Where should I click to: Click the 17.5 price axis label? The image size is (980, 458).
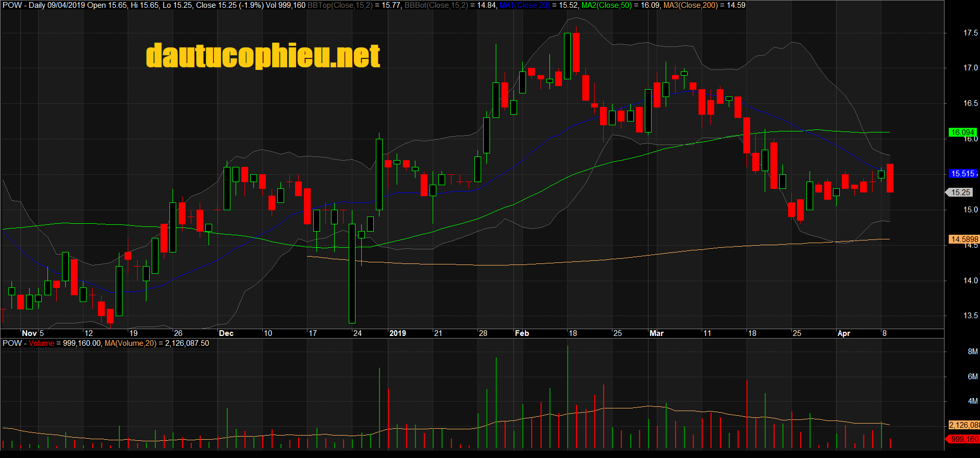tap(970, 33)
